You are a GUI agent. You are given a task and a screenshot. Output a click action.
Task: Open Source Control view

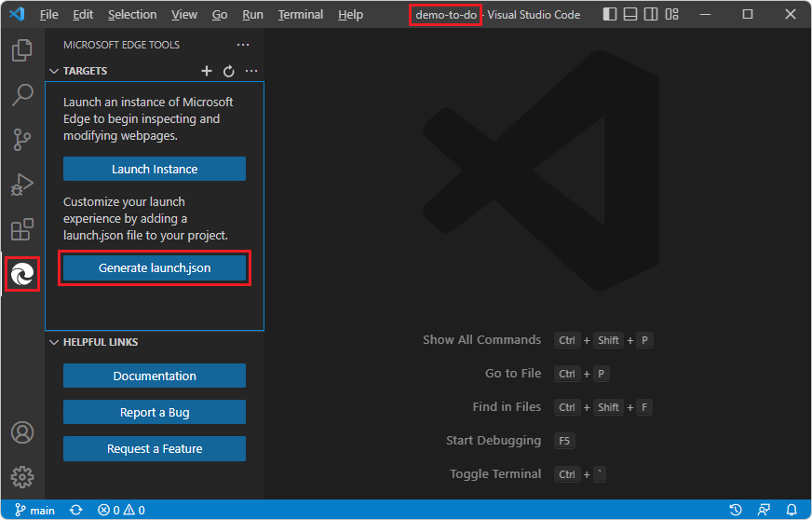coord(22,140)
